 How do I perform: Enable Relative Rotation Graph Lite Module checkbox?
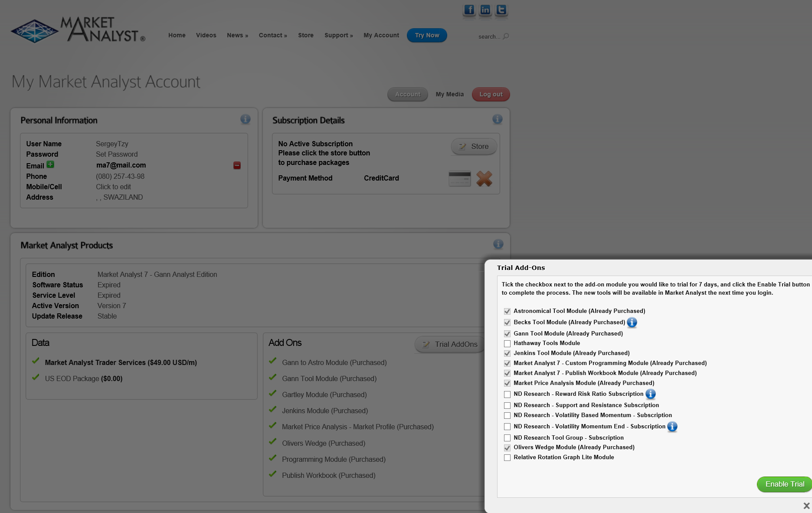(507, 458)
